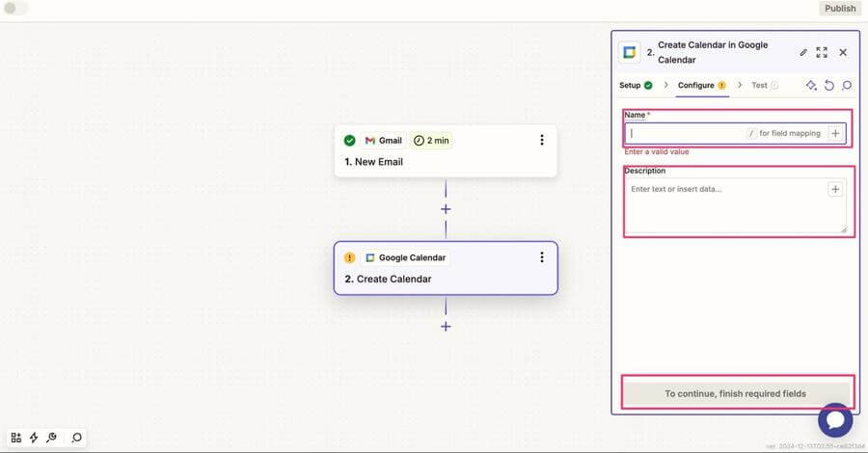
Task: Expand the step panel to fullscreen
Action: point(822,52)
